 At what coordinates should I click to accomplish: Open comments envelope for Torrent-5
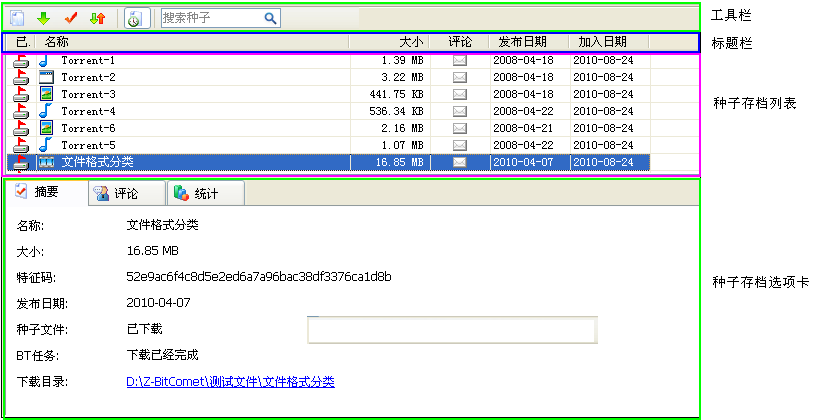460,145
